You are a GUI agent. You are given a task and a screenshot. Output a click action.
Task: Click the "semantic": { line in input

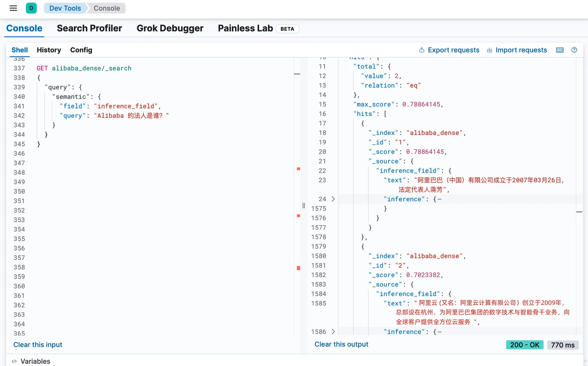pos(76,97)
